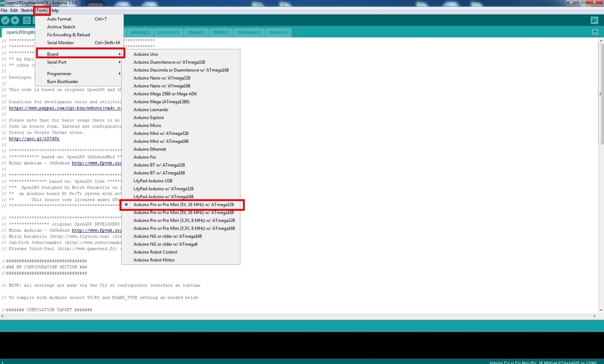Expand the Serial Port submenu
The height and width of the screenshot is (364, 604).
tap(80, 62)
